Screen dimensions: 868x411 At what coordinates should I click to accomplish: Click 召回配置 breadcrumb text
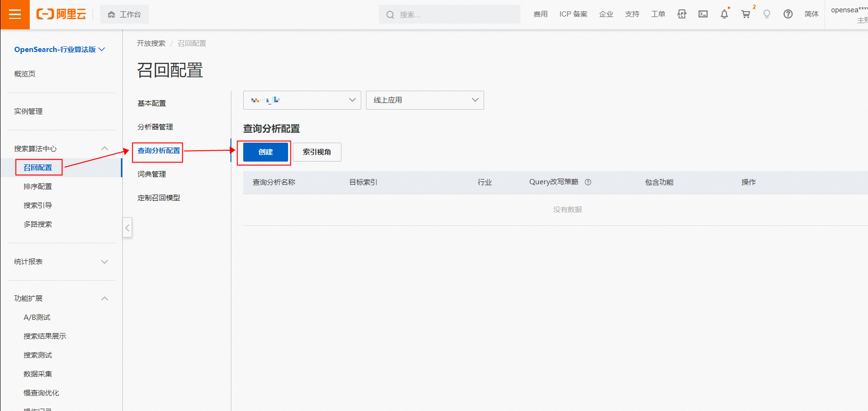coord(192,43)
